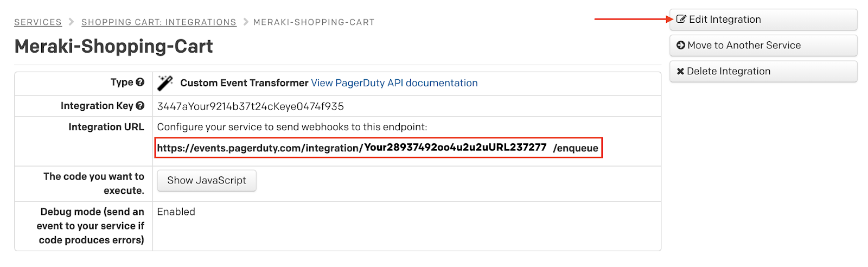The image size is (868, 267).
Task: Click the Integration Key value text
Action: click(x=251, y=106)
